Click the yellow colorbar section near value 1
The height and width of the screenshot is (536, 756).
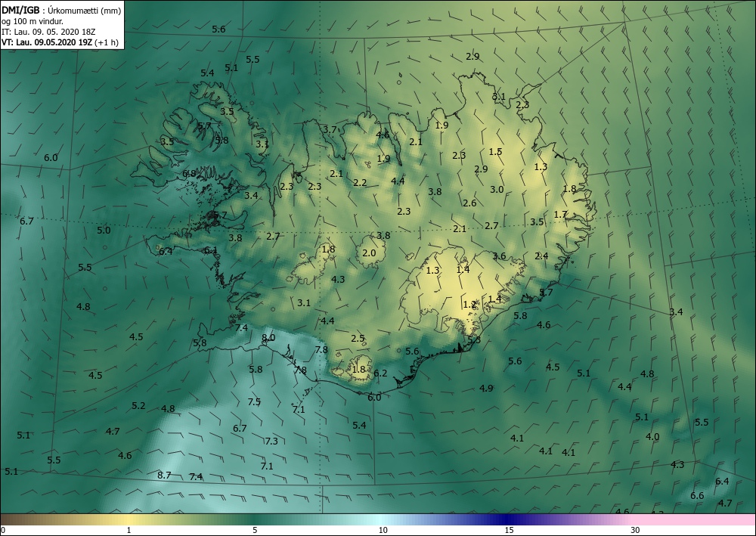coord(129,519)
